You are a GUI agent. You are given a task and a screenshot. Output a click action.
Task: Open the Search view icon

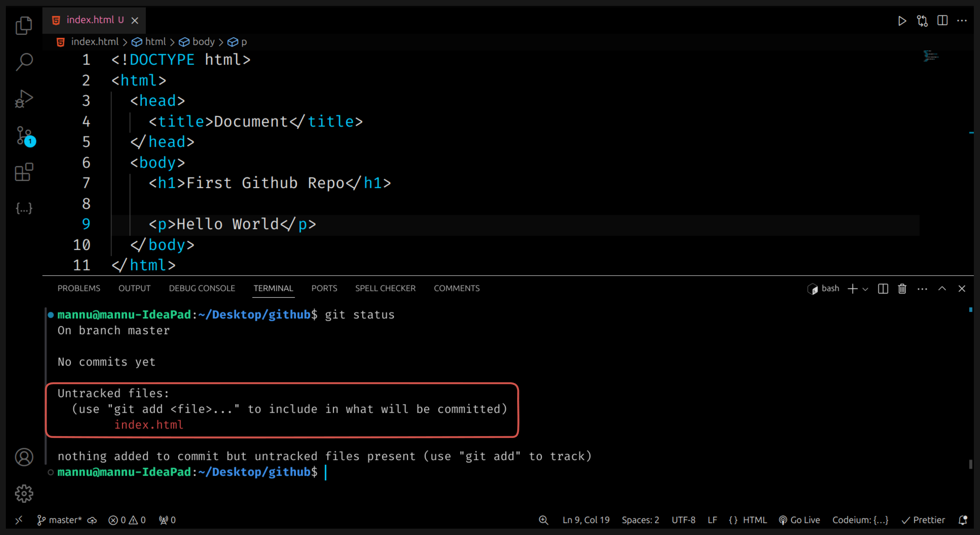tap(23, 62)
